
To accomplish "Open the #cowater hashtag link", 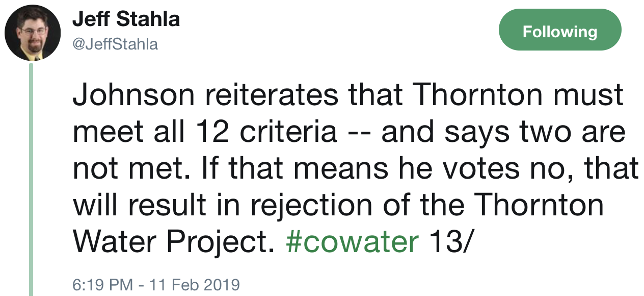I will [352, 242].
